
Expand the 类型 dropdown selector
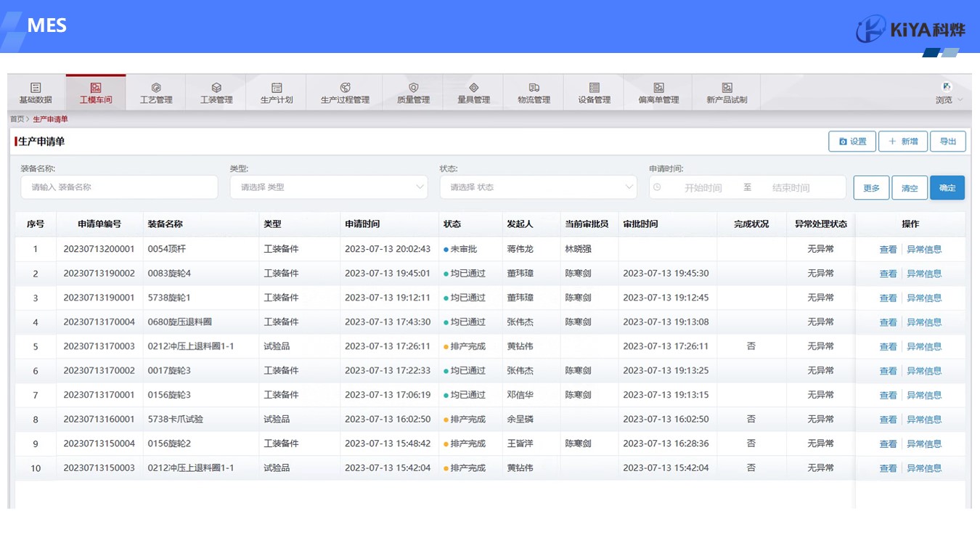pos(329,187)
